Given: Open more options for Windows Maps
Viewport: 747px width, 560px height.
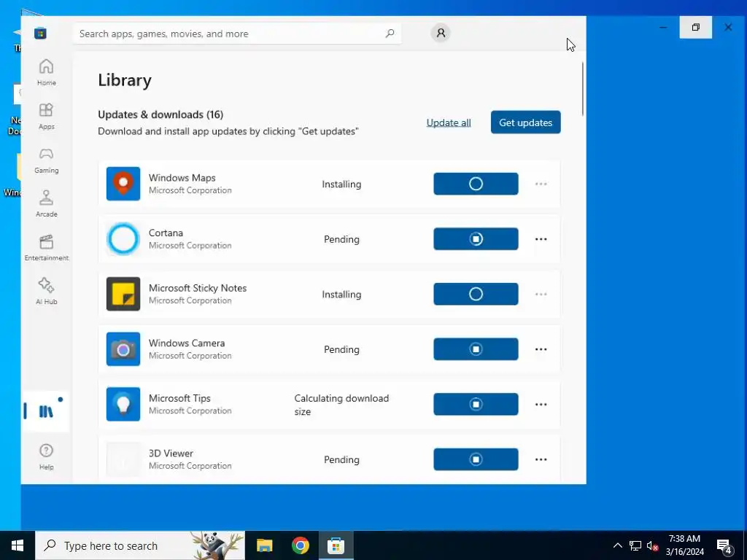Looking at the screenshot, I should click(541, 184).
